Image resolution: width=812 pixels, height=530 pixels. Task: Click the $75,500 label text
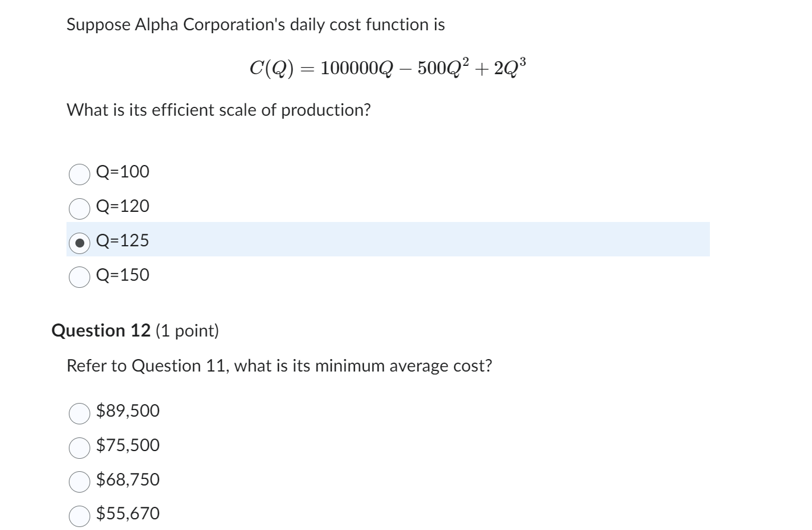[126, 445]
